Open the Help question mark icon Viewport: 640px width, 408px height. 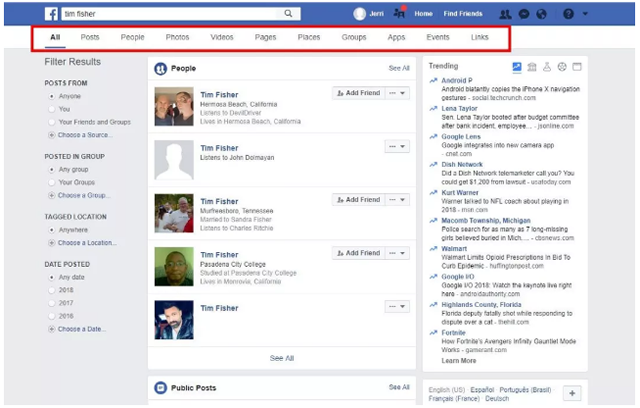click(x=569, y=14)
